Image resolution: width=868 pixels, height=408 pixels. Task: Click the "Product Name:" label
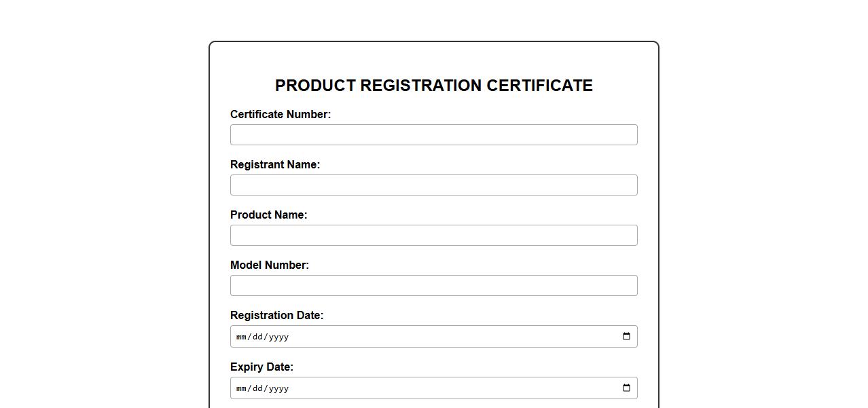(x=268, y=215)
